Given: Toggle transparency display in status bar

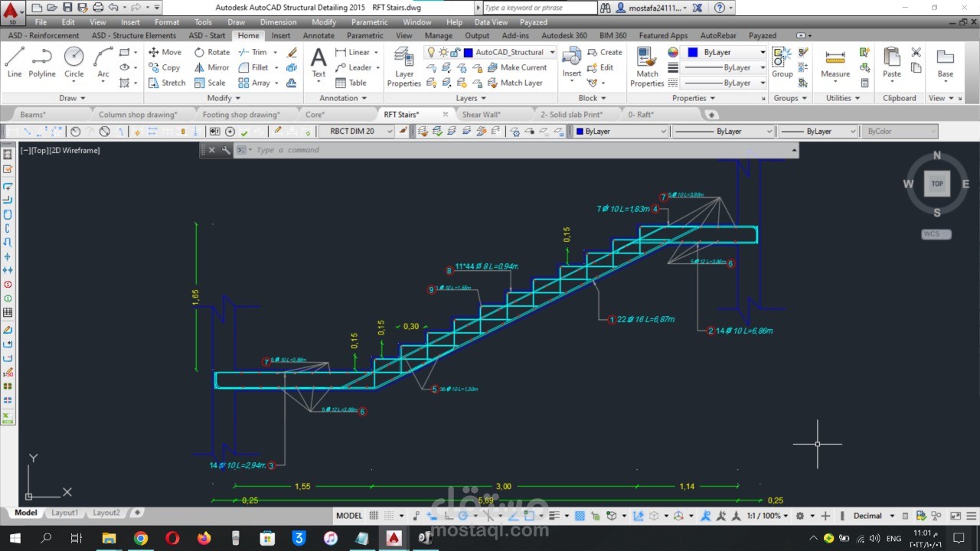Looking at the screenshot, I should coord(580,516).
